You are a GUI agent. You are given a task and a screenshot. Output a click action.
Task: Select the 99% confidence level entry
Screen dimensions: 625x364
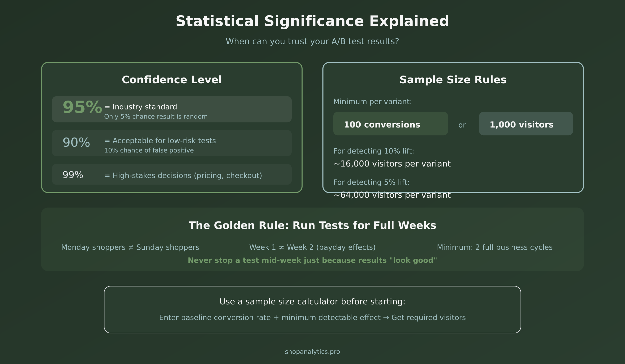pyautogui.click(x=171, y=174)
